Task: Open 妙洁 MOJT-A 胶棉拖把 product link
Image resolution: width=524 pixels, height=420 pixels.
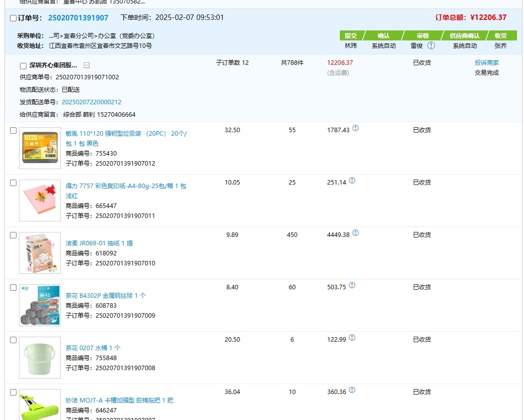Action: pyautogui.click(x=119, y=400)
